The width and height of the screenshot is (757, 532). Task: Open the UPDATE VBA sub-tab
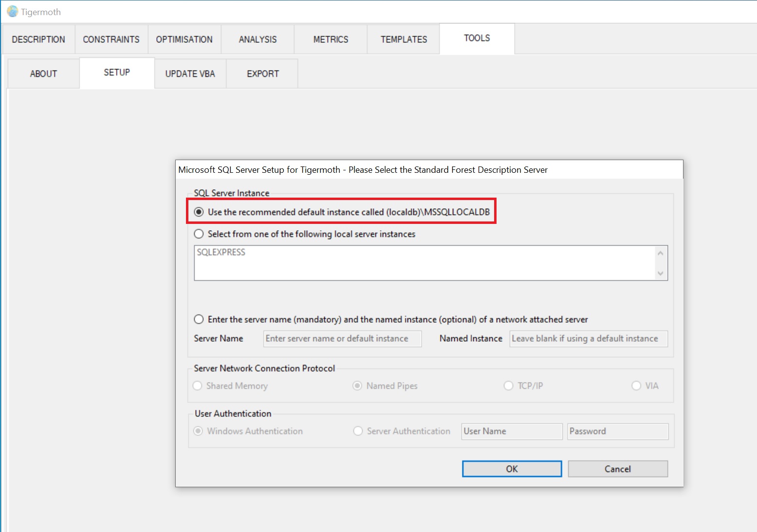click(190, 73)
